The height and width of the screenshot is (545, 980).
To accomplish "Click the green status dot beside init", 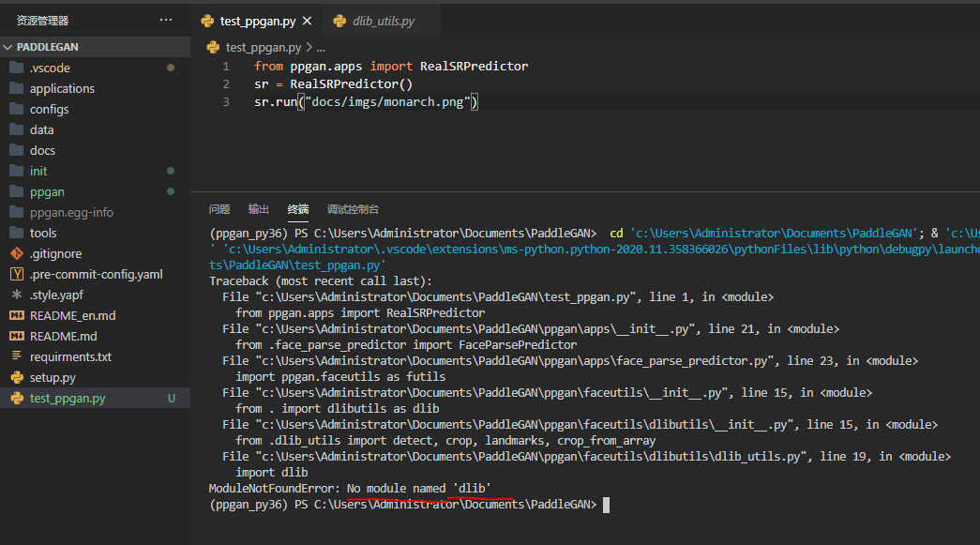I will click(171, 171).
